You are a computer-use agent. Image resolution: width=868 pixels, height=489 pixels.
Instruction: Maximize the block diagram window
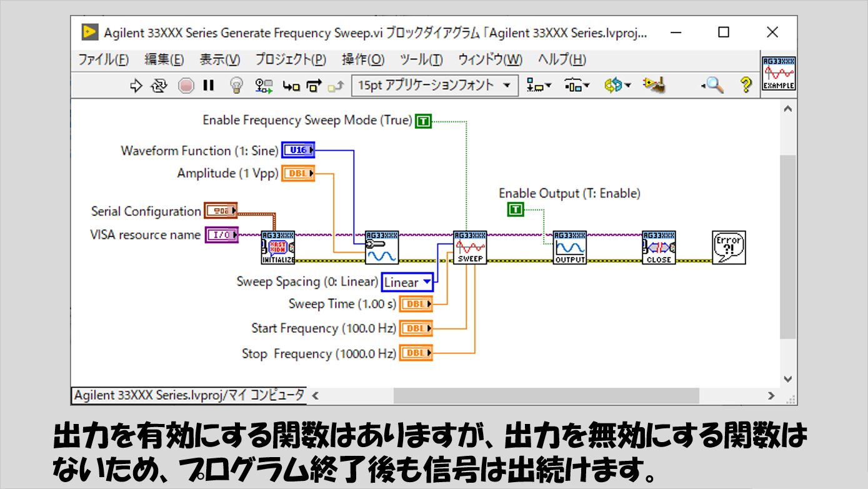[724, 33]
